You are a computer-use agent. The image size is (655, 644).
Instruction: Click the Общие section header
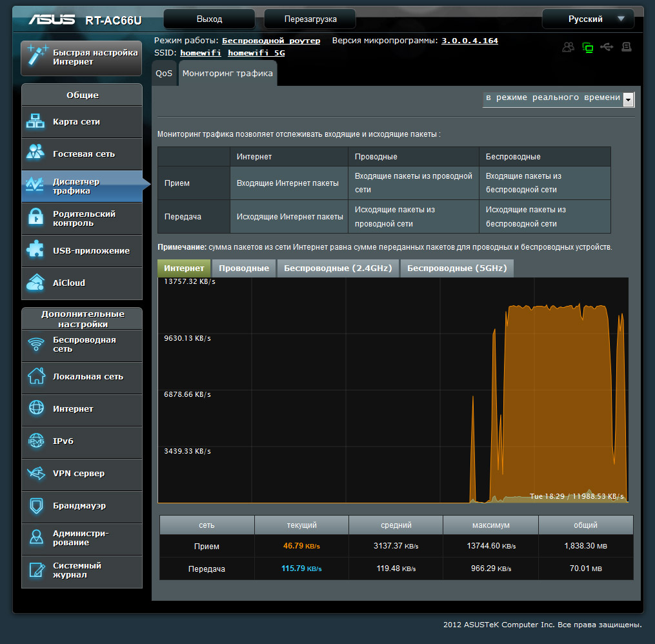(x=82, y=95)
